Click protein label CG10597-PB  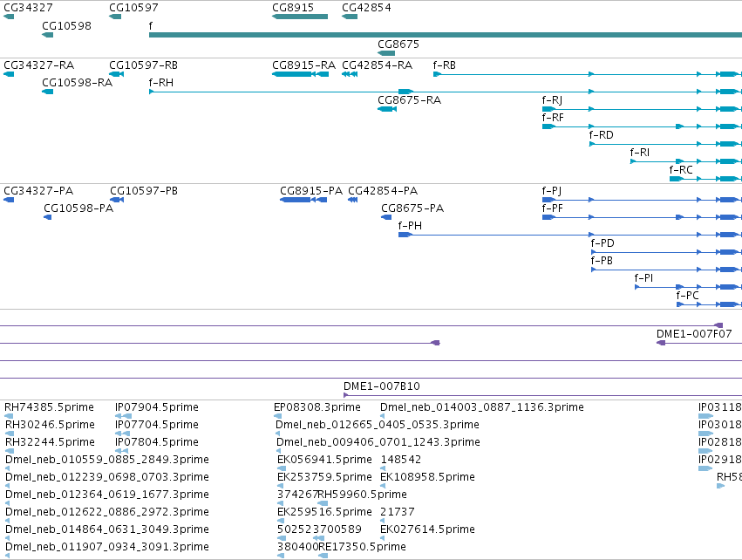coord(144,191)
